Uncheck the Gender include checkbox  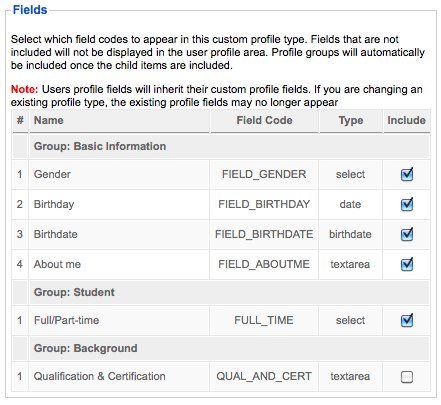click(x=407, y=175)
